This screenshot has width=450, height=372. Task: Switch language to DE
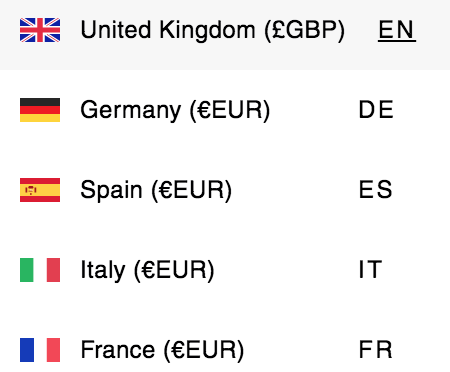pyautogui.click(x=376, y=110)
